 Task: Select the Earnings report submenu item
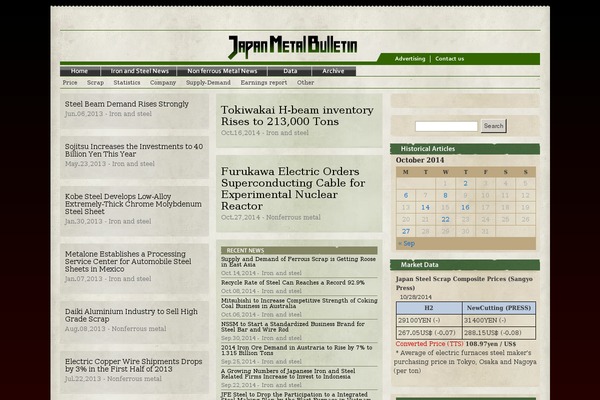pos(264,83)
